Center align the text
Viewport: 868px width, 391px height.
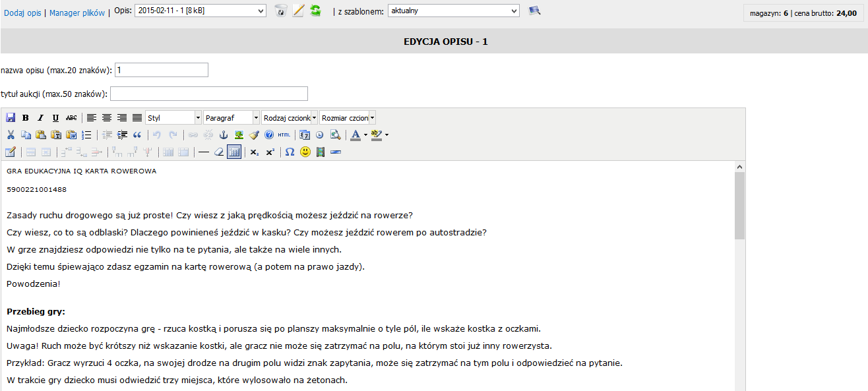click(107, 118)
